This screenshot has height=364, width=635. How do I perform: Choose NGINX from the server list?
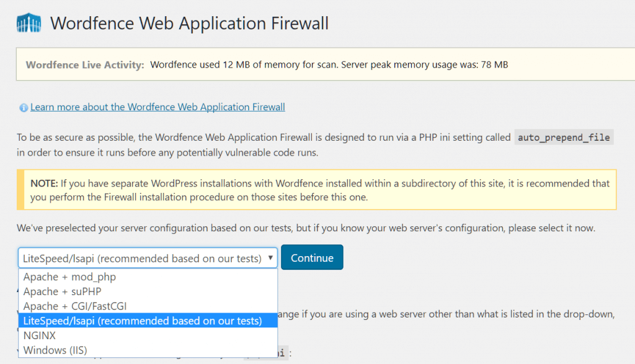point(40,335)
